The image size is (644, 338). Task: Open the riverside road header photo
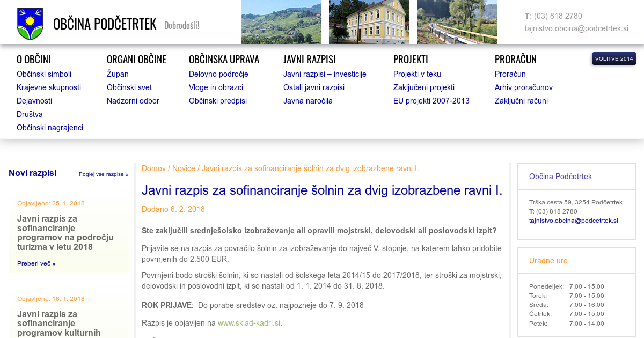click(457, 22)
